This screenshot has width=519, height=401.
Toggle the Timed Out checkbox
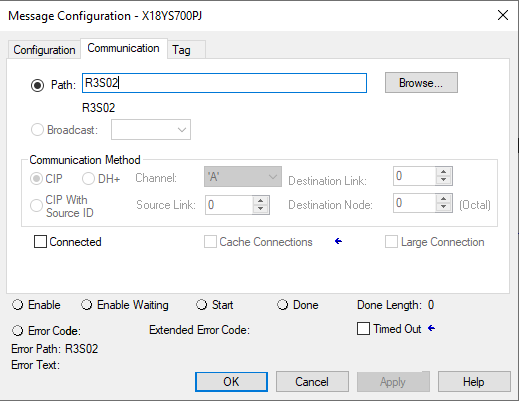click(x=363, y=329)
